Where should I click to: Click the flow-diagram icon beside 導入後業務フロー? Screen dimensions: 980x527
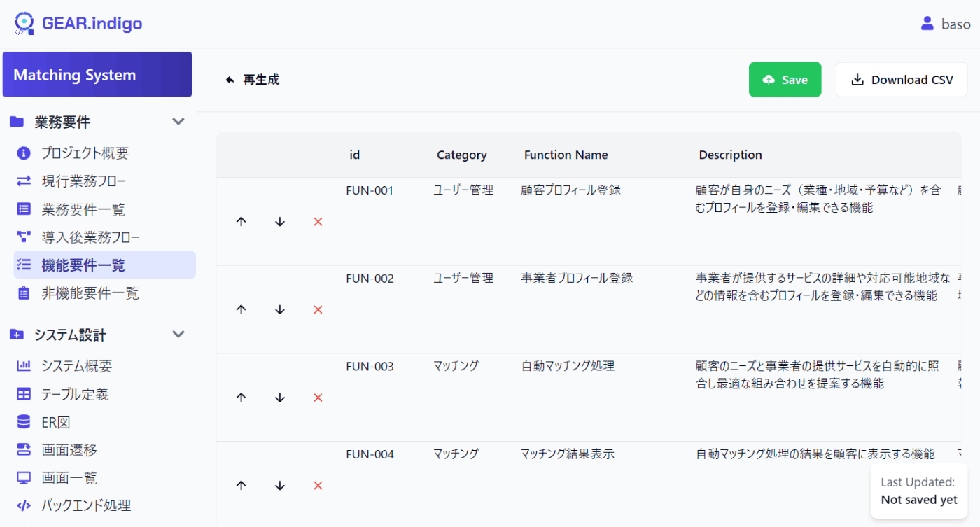[24, 237]
